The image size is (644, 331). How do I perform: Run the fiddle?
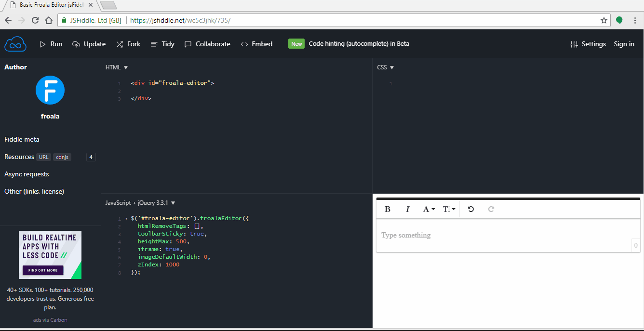pos(51,44)
